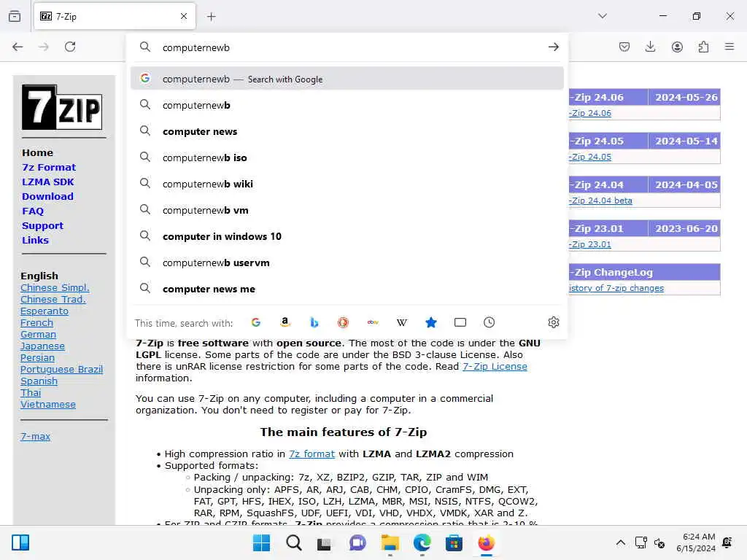Search open tabs using the tab icon

click(460, 322)
